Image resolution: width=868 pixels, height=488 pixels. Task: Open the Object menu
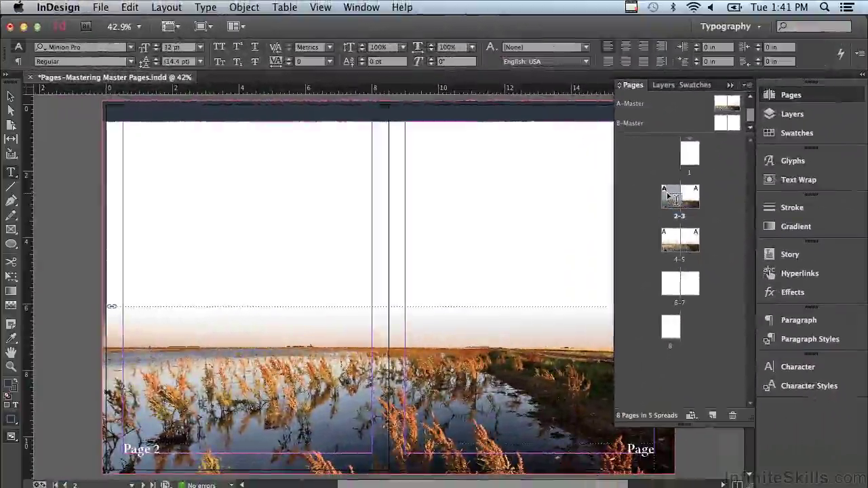click(x=244, y=7)
